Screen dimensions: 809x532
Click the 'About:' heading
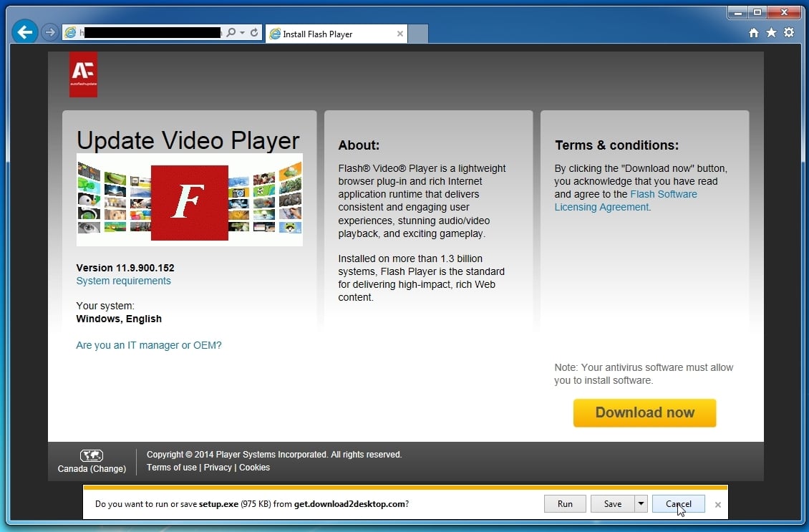pos(359,145)
